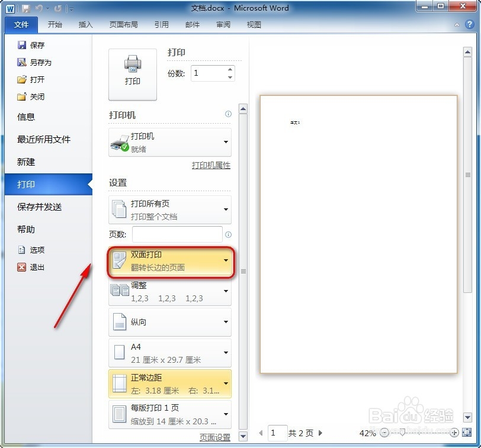Open the Page Setup link
Viewport: 481px width, 448px height.
click(x=214, y=437)
